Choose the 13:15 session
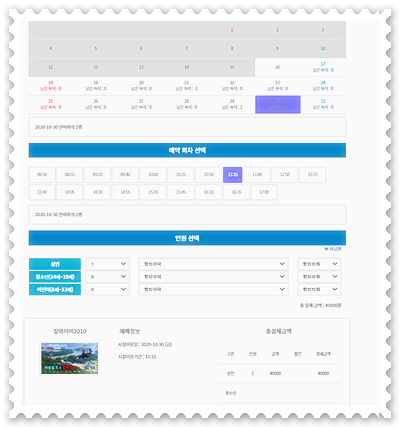Image resolution: width=400 pixels, height=427 pixels. pyautogui.click(x=313, y=175)
